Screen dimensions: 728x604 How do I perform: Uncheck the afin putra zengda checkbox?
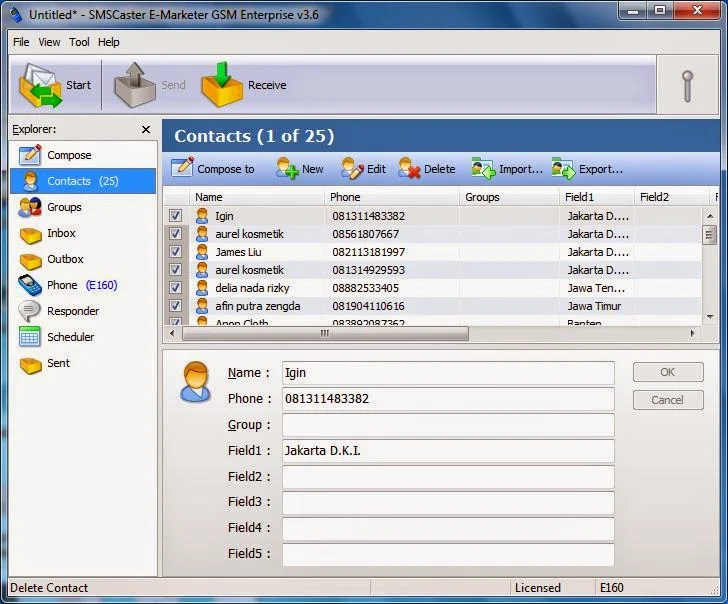coord(175,305)
